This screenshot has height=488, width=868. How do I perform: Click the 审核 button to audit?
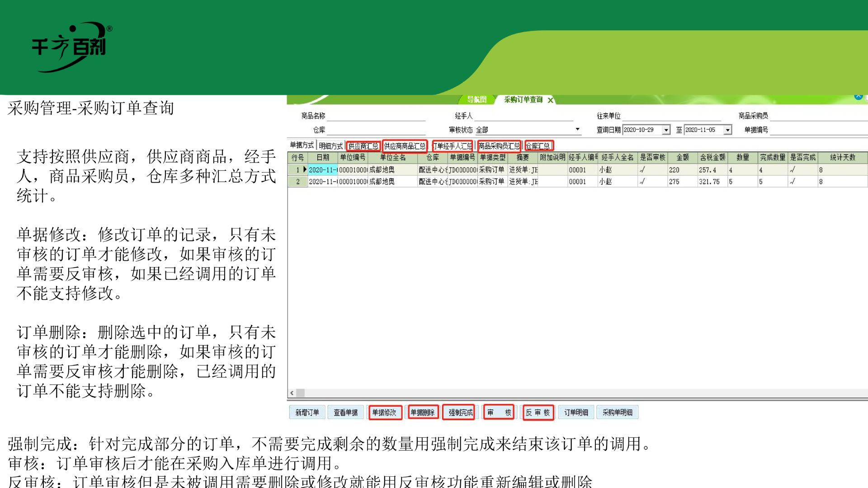[x=498, y=412]
